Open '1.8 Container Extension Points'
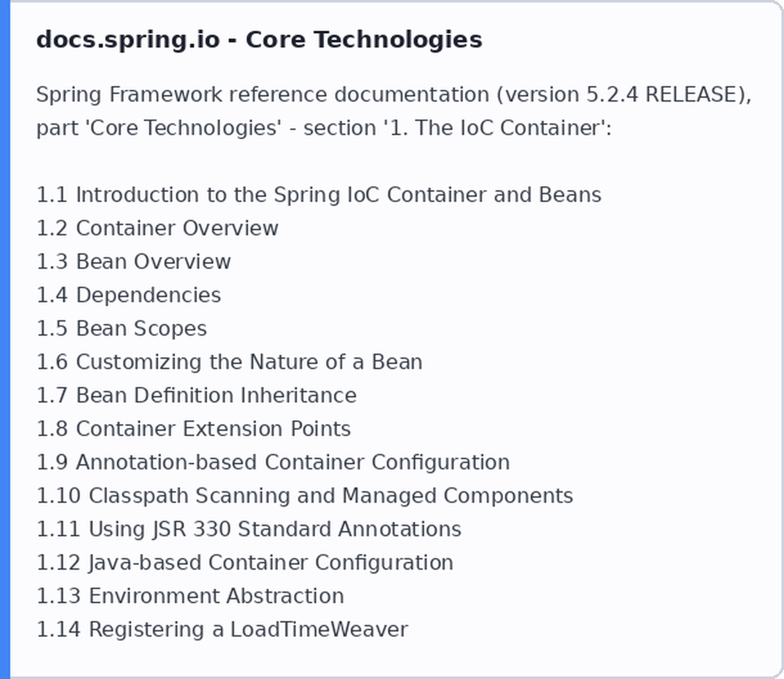784x679 pixels. (193, 429)
